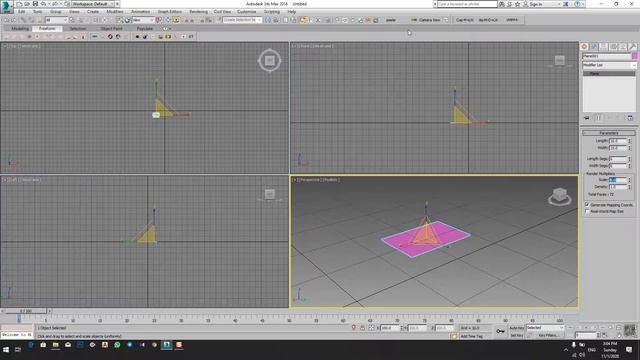Open the 3ds Max application menu logo

click(7, 7)
